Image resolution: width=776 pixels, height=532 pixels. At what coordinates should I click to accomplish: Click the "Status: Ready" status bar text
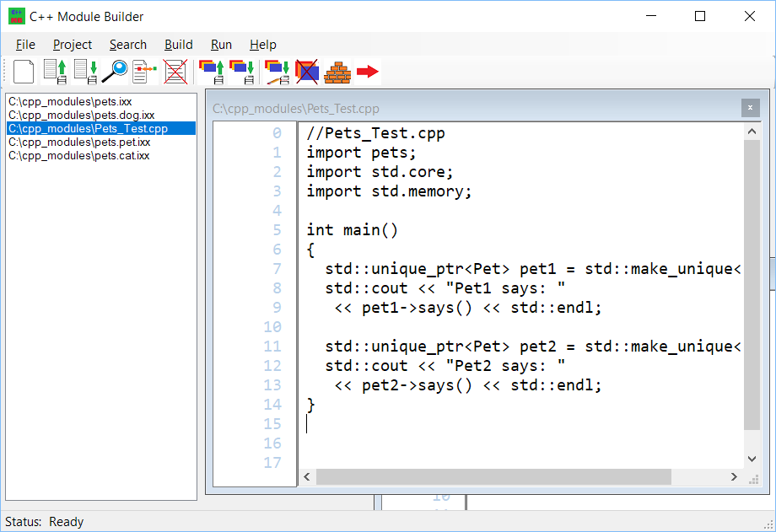[45, 522]
